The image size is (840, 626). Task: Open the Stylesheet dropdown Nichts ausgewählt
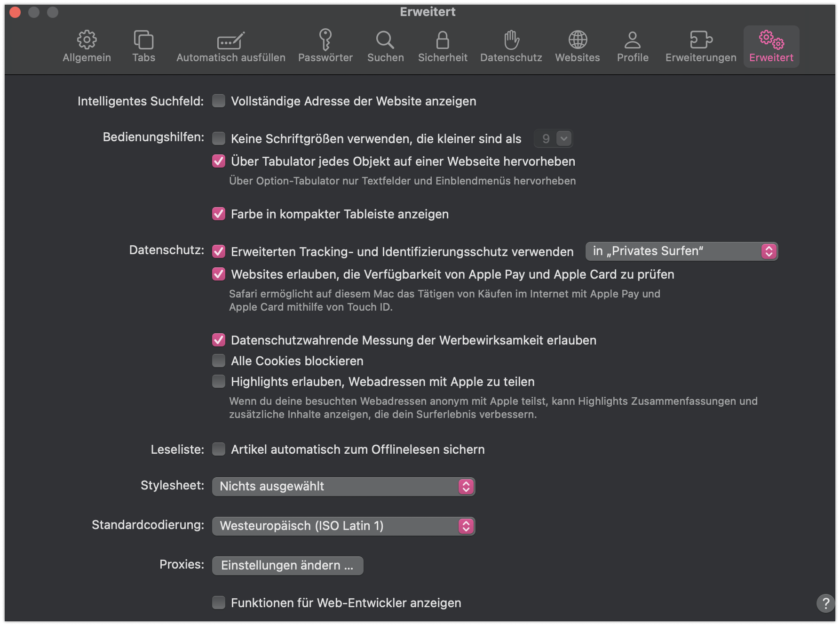click(x=344, y=486)
